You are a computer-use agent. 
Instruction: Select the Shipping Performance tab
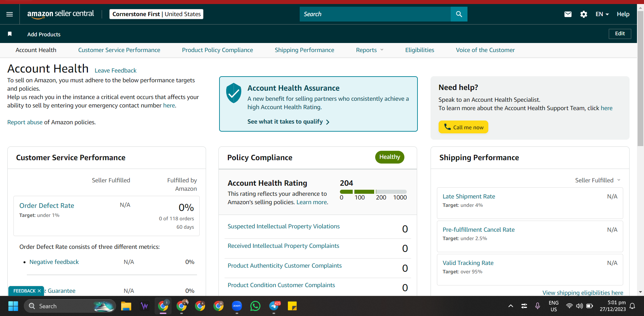tap(304, 50)
